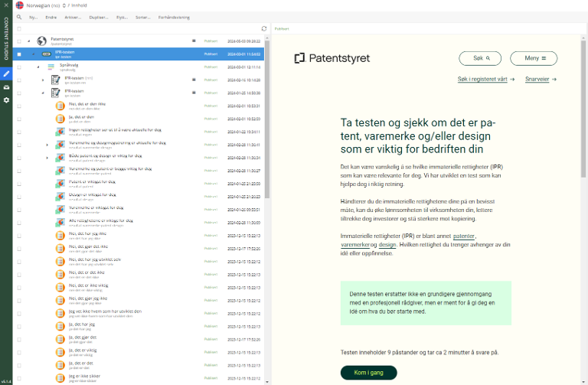This screenshot has width=588, height=385.
Task: Click the orange icon of 'Ja, det er viktig'
Action: [x=60, y=352]
